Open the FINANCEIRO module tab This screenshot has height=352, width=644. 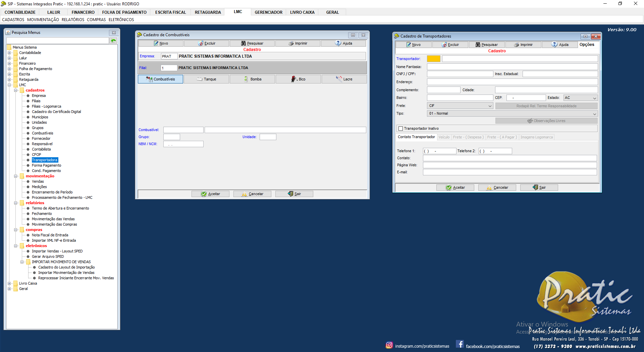coord(83,12)
